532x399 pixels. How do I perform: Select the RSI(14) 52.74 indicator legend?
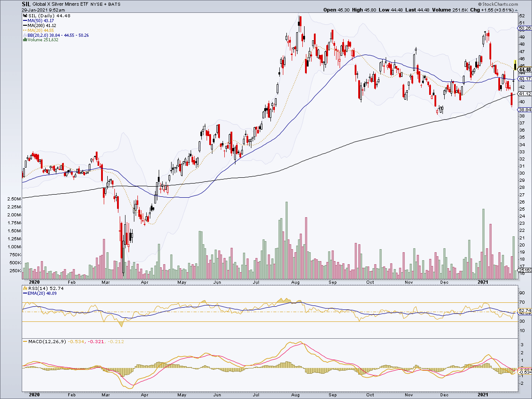(43, 288)
